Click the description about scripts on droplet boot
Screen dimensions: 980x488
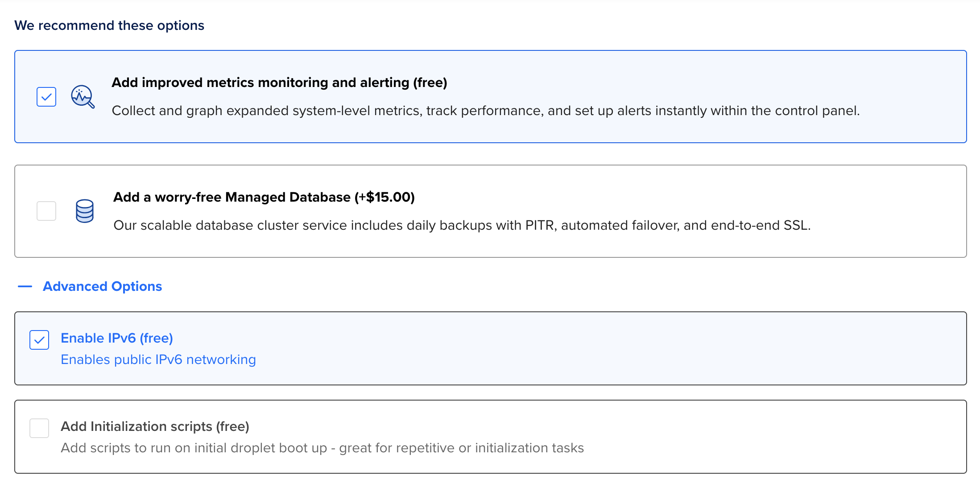322,448
